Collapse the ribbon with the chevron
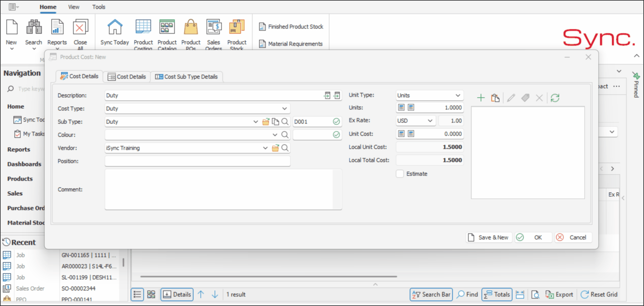 [637, 56]
